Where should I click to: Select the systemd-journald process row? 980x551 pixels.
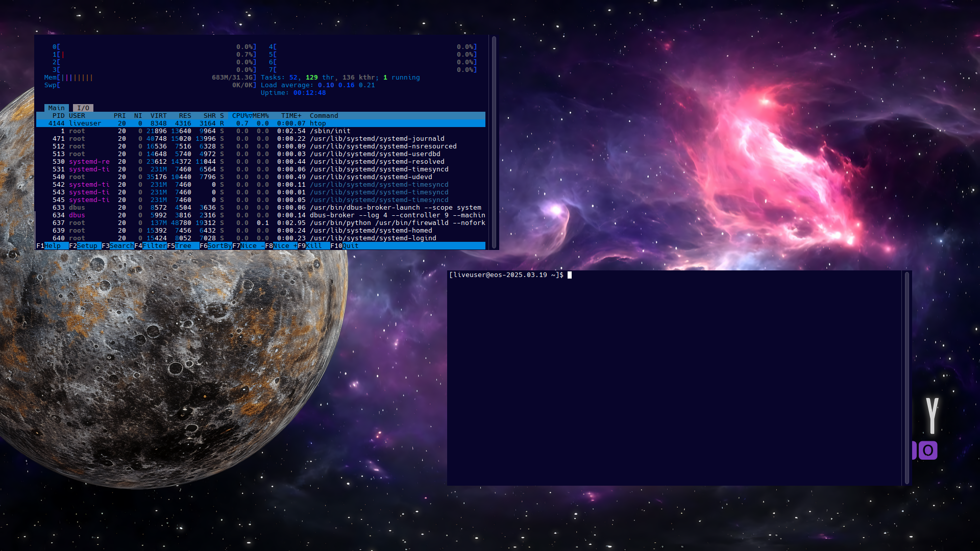point(261,139)
